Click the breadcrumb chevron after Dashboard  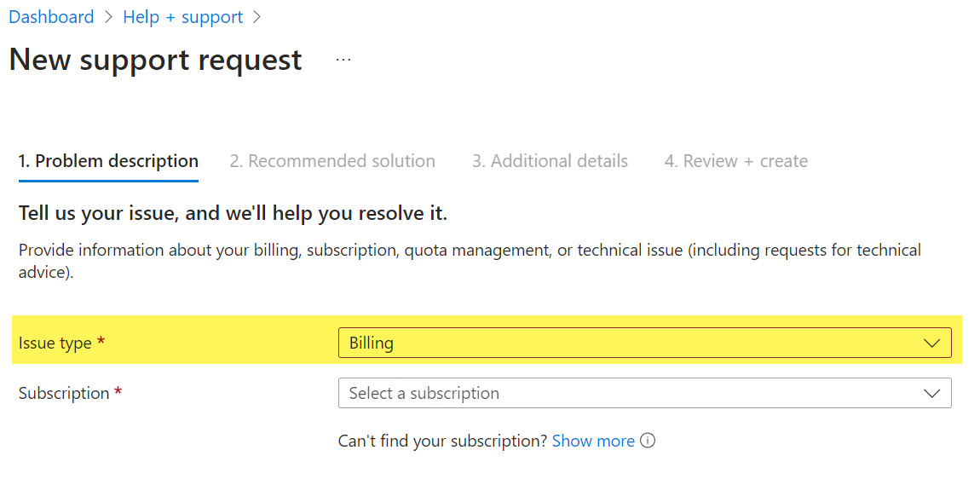pos(108,17)
